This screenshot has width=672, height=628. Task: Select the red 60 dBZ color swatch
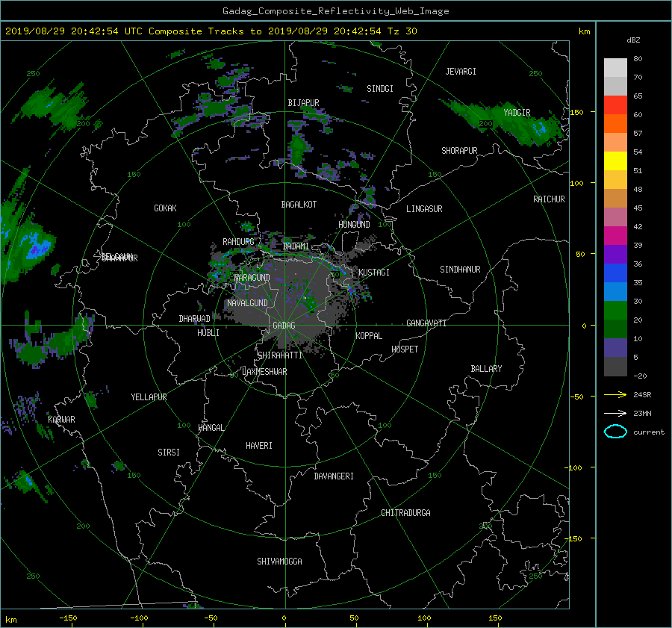(x=615, y=105)
